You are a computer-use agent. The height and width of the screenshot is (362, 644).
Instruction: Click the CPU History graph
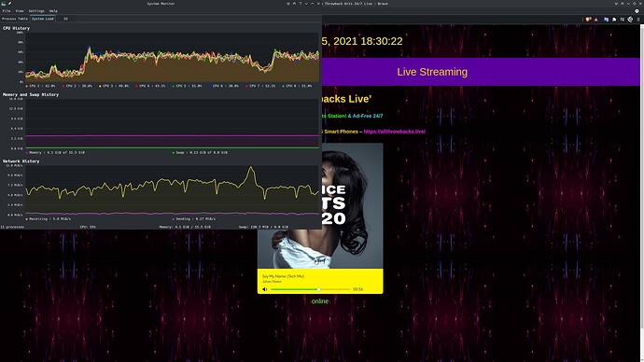pos(172,57)
